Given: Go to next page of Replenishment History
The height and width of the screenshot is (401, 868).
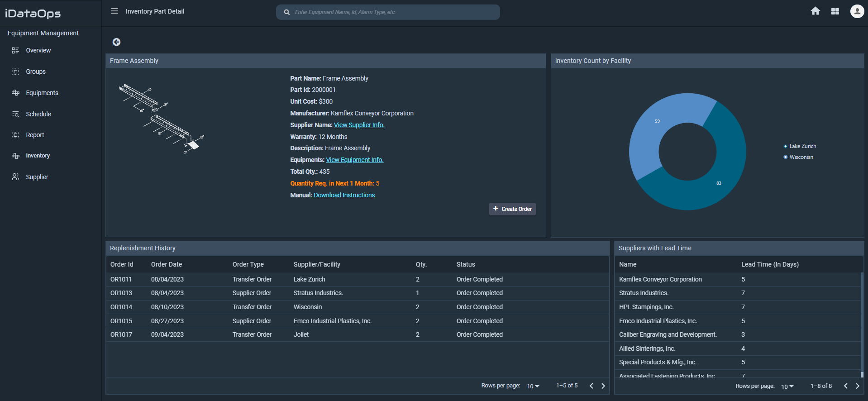Looking at the screenshot, I should [x=603, y=386].
